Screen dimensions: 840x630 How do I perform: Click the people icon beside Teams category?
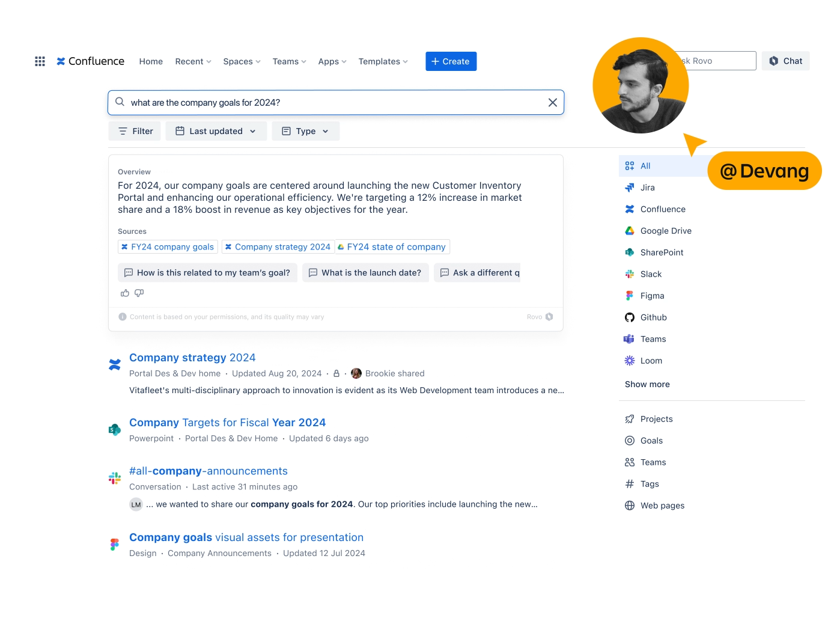pos(630,462)
